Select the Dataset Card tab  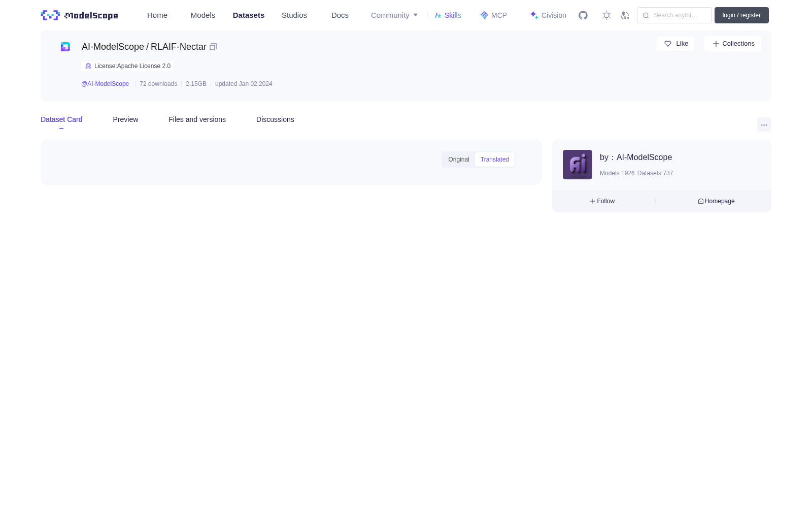click(x=61, y=119)
